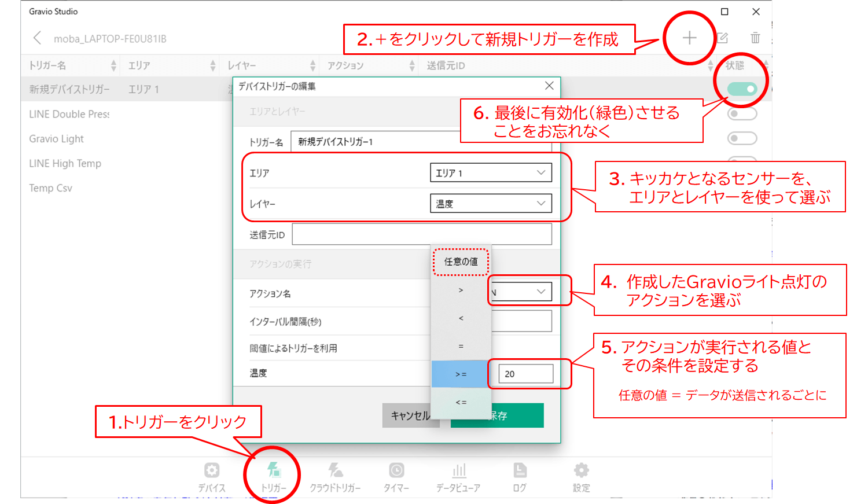Select 任意の値 in condition menu
The width and height of the screenshot is (868, 504).
(x=461, y=262)
